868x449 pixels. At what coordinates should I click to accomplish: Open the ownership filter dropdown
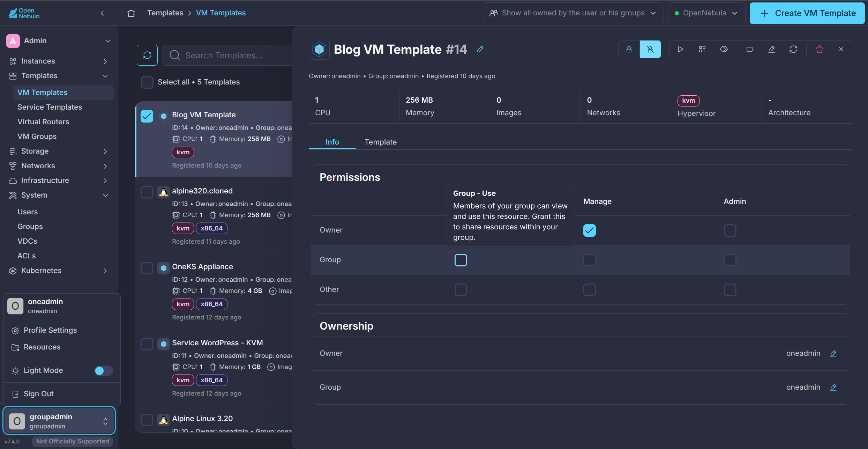573,13
